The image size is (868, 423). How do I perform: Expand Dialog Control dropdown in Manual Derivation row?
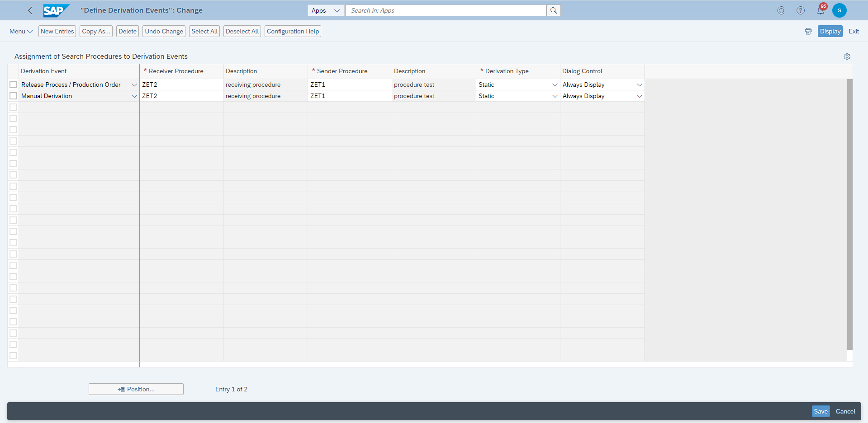pyautogui.click(x=640, y=96)
